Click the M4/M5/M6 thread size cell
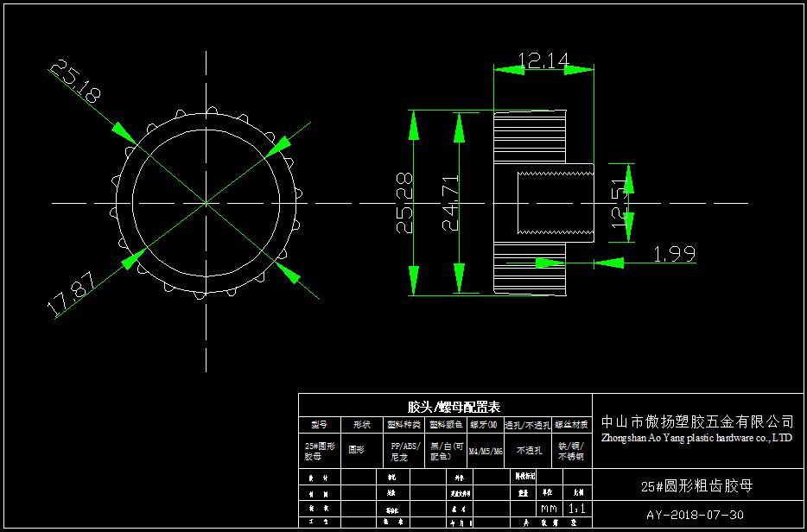Viewport: 807px width, 532px height. pos(486,451)
